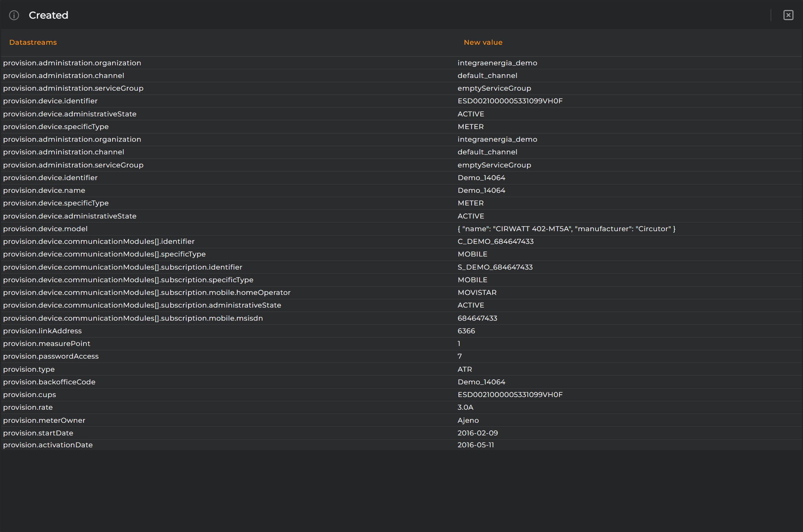Image resolution: width=803 pixels, height=532 pixels.
Task: Click the ESD0021000005331099VH0F value of provision.device.identifier
Action: [x=510, y=101]
